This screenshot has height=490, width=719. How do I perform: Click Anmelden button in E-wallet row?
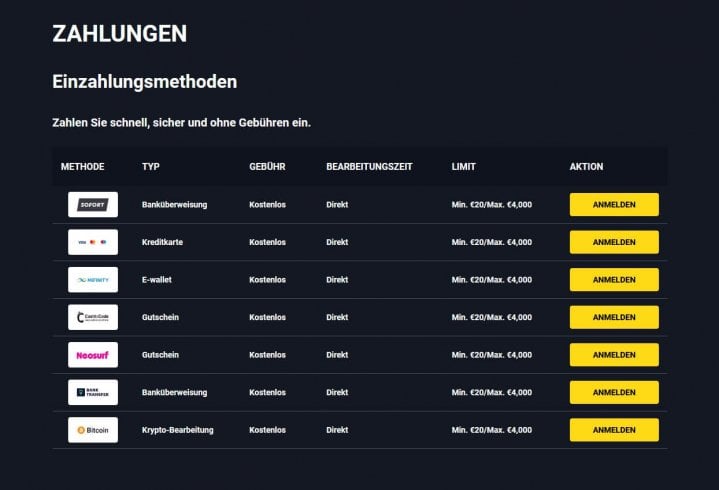point(614,280)
